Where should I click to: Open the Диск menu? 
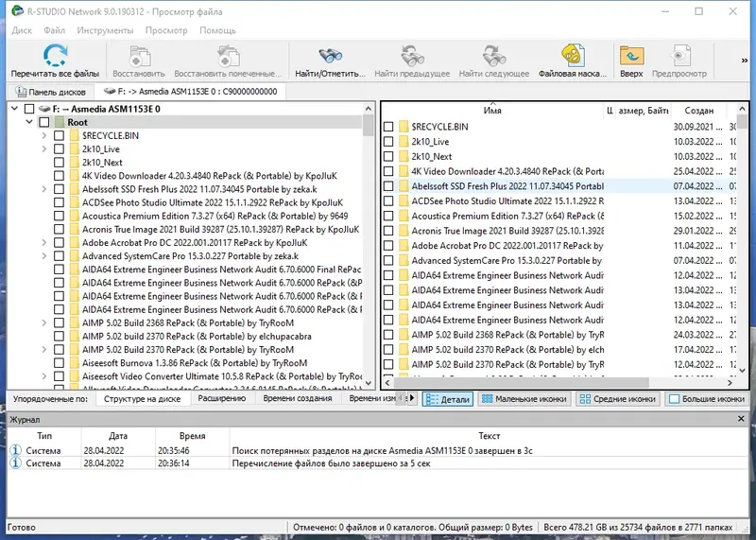tap(22, 30)
